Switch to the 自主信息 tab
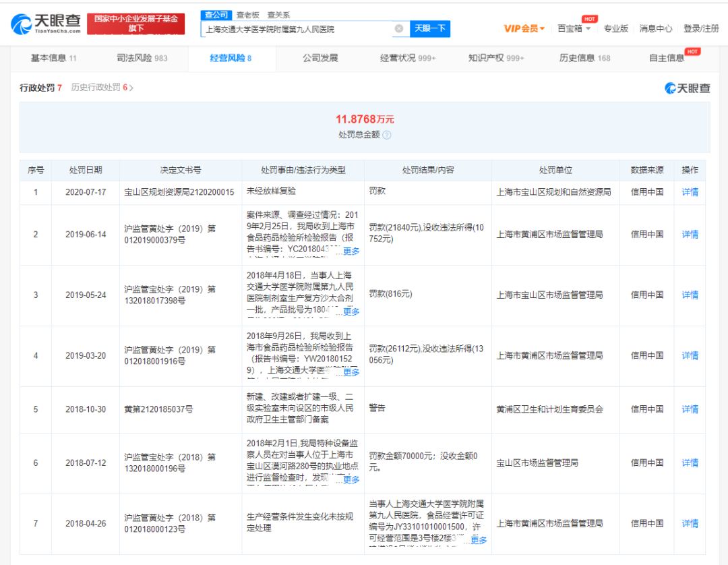The width and height of the screenshot is (728, 565). (667, 58)
